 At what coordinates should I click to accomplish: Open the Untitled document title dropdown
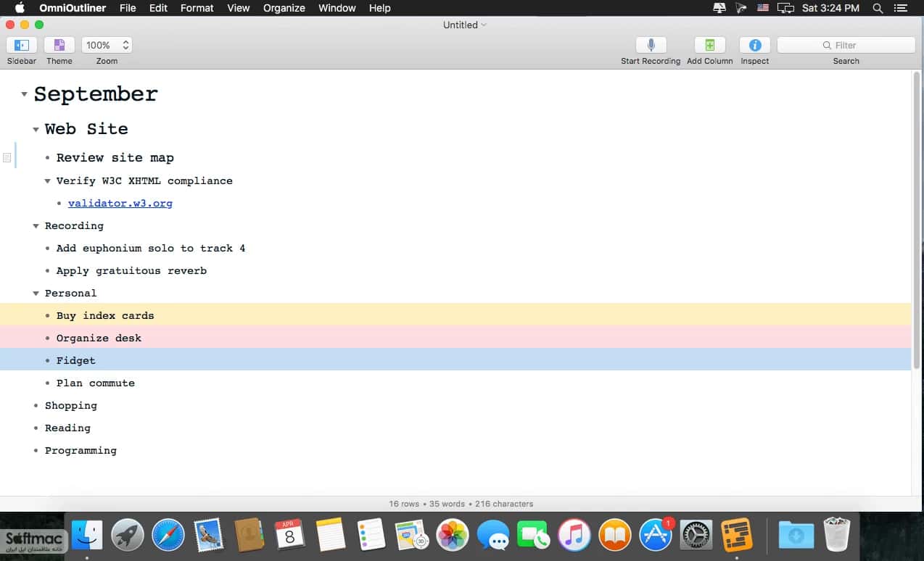pyautogui.click(x=465, y=25)
